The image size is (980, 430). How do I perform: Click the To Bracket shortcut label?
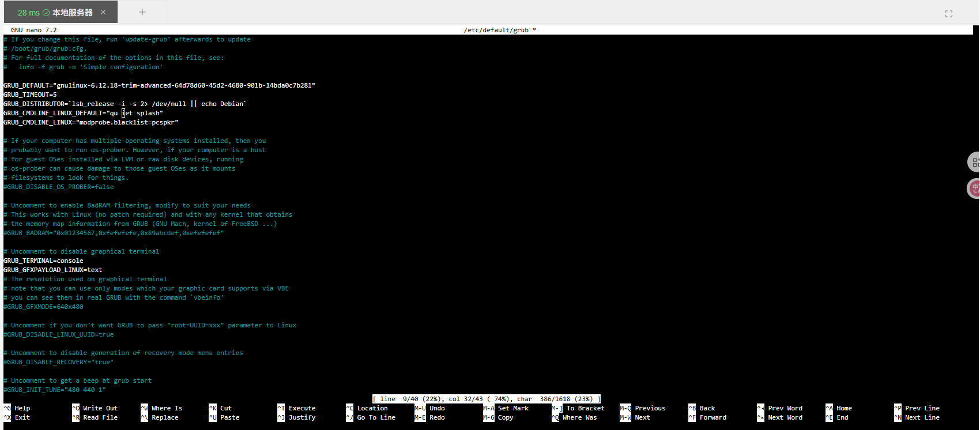tap(586, 408)
